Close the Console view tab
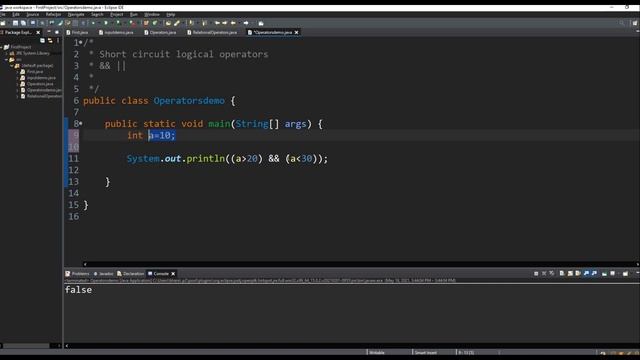640x360 pixels. click(x=173, y=273)
